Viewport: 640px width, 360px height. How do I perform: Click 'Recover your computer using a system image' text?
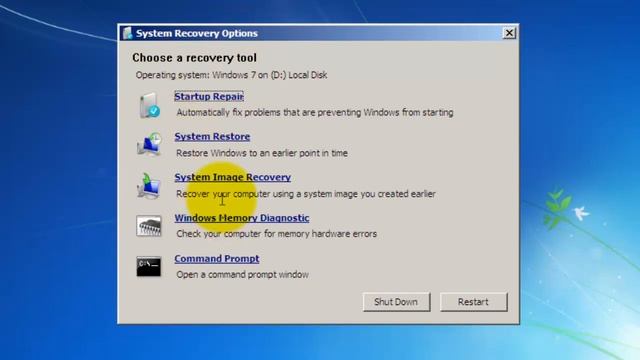point(306,194)
